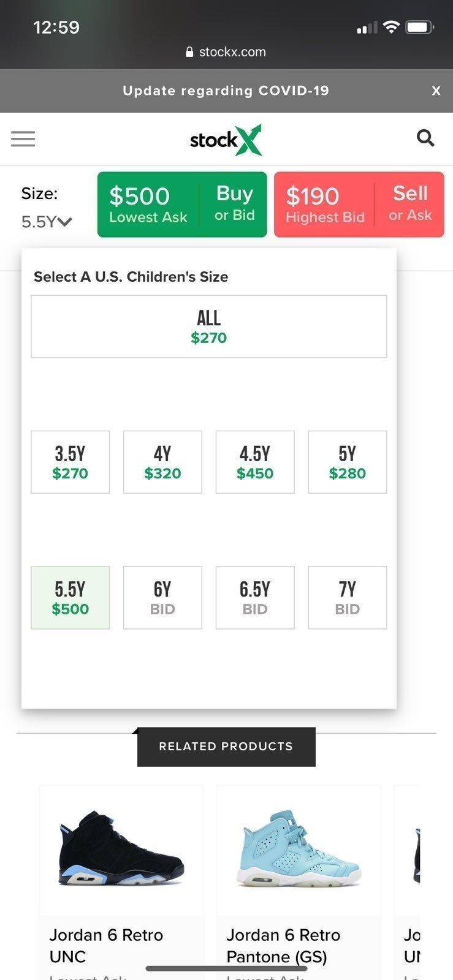Tap the lock icon beside stockx.com
Viewport: 453px width, 980px height.
coord(190,52)
